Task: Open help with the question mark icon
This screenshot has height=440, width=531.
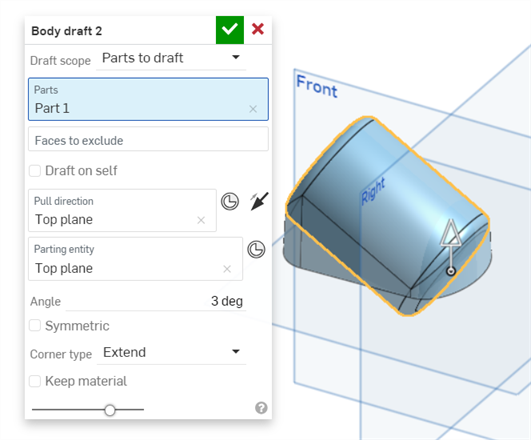Action: coord(261,408)
